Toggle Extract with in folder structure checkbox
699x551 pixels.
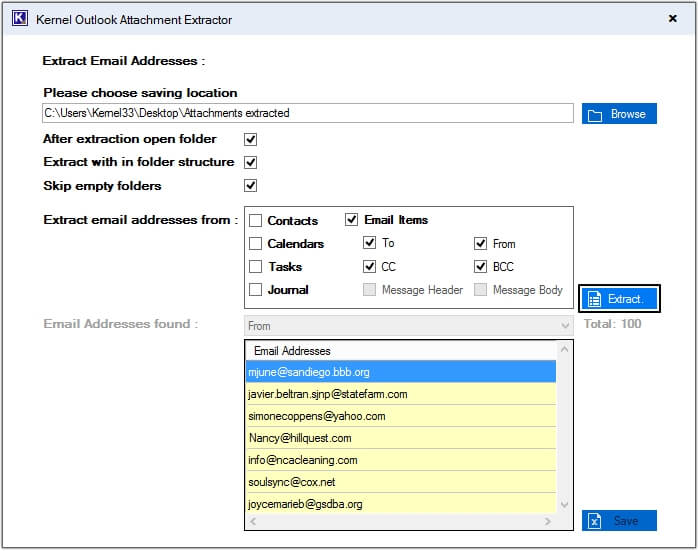tap(251, 162)
